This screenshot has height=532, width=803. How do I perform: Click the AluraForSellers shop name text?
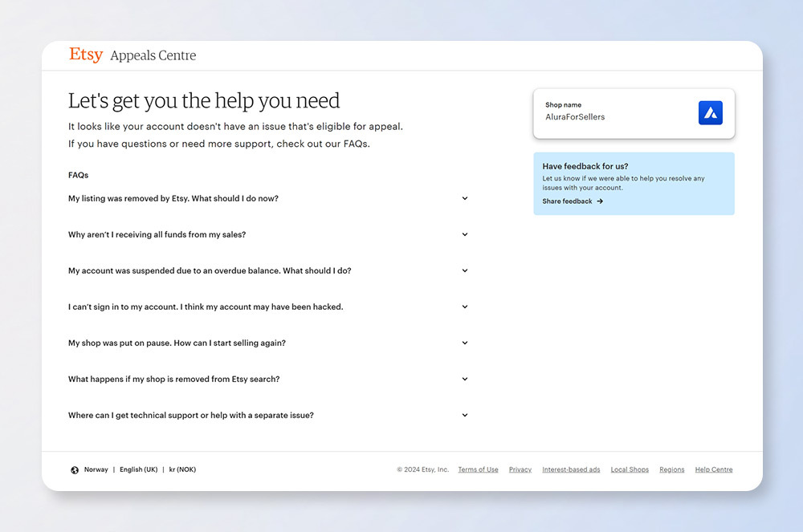coord(575,117)
